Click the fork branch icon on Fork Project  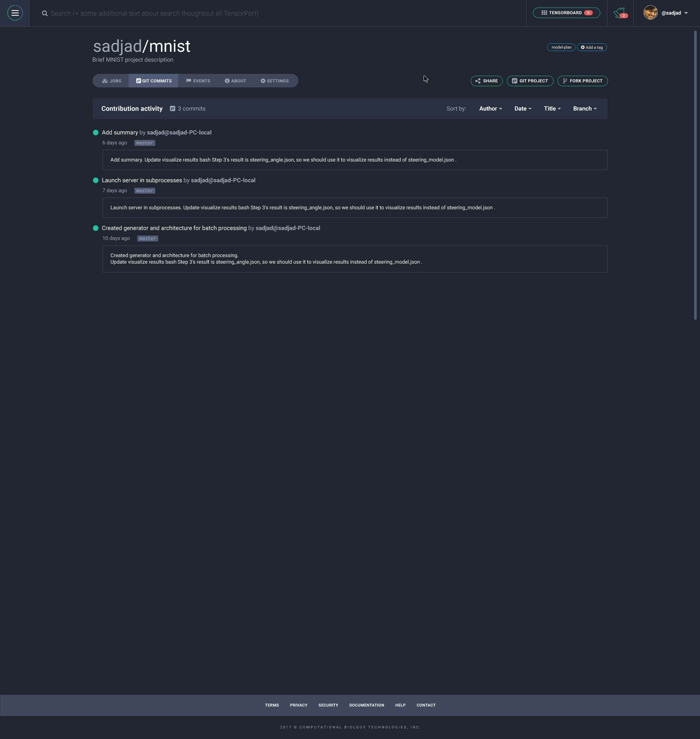click(x=564, y=81)
